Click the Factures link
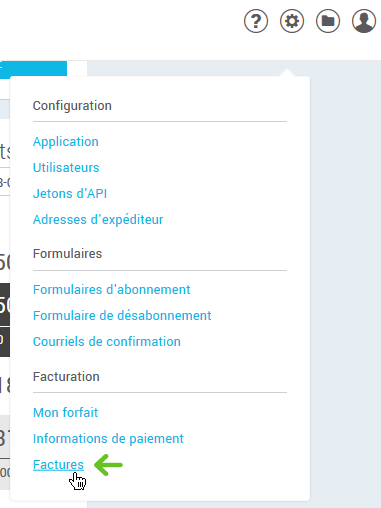Screen dimensions: 381x508 [58, 465]
